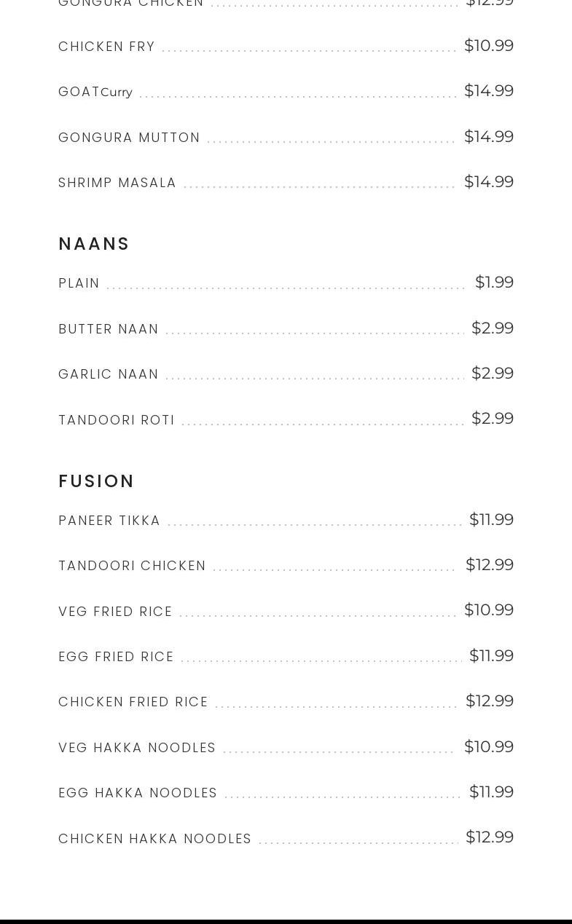Click the NAANS section heading

(94, 244)
